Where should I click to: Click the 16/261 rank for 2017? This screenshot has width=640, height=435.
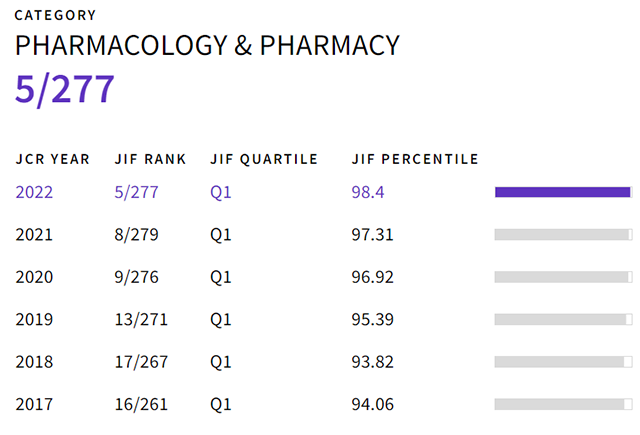pos(141,404)
